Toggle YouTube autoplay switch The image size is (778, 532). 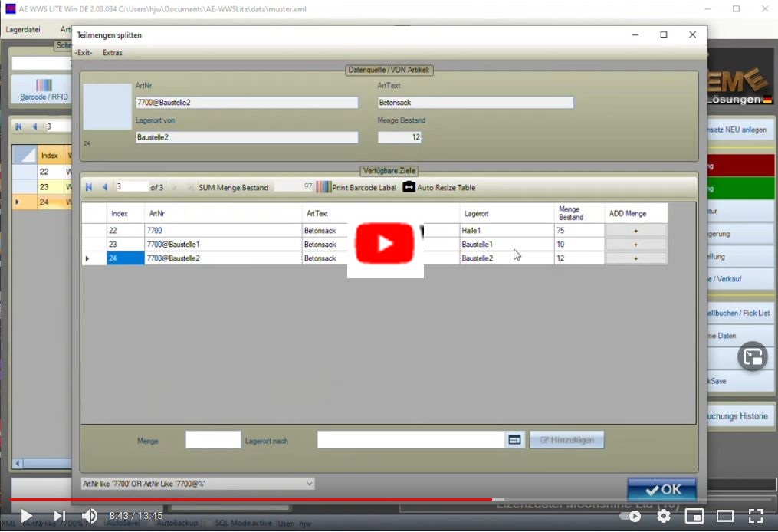click(x=630, y=516)
